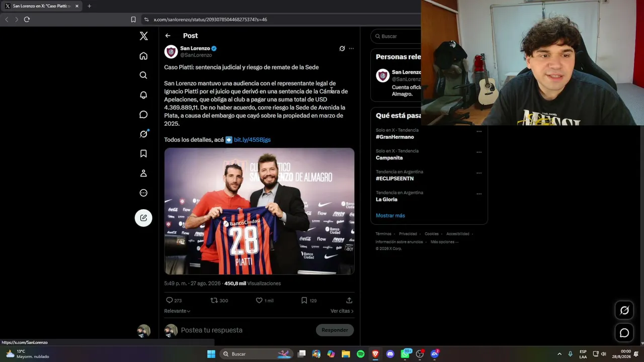Open the floating chat bubble button
This screenshot has width=644, height=362.
click(x=624, y=333)
